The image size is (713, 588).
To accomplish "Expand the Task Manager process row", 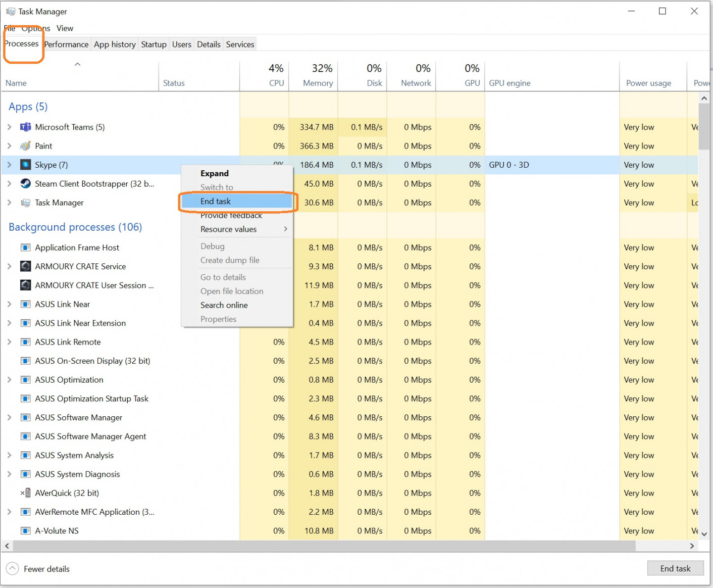I will (9, 202).
